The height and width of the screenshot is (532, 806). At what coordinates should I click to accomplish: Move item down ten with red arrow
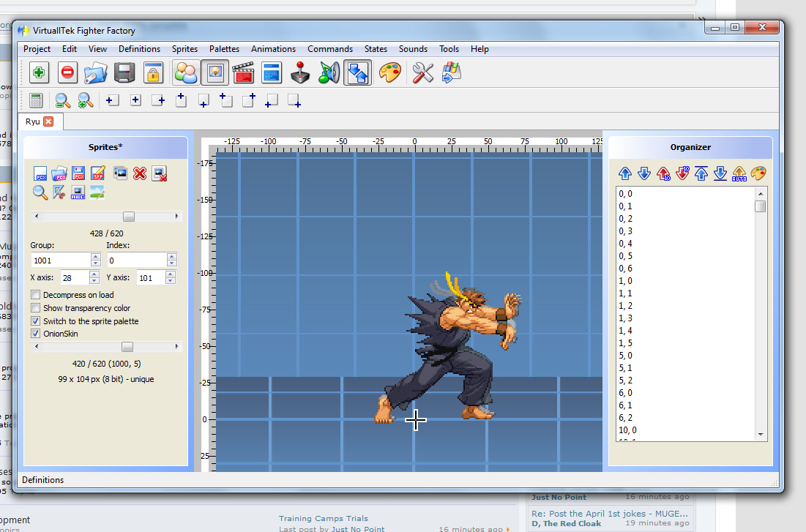[682, 173]
